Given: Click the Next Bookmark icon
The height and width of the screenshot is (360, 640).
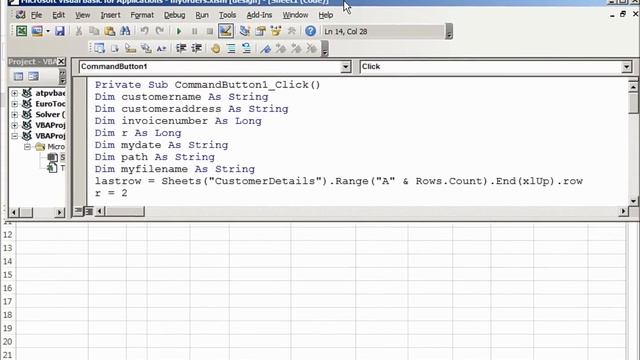Looking at the screenshot, I should click(281, 49).
